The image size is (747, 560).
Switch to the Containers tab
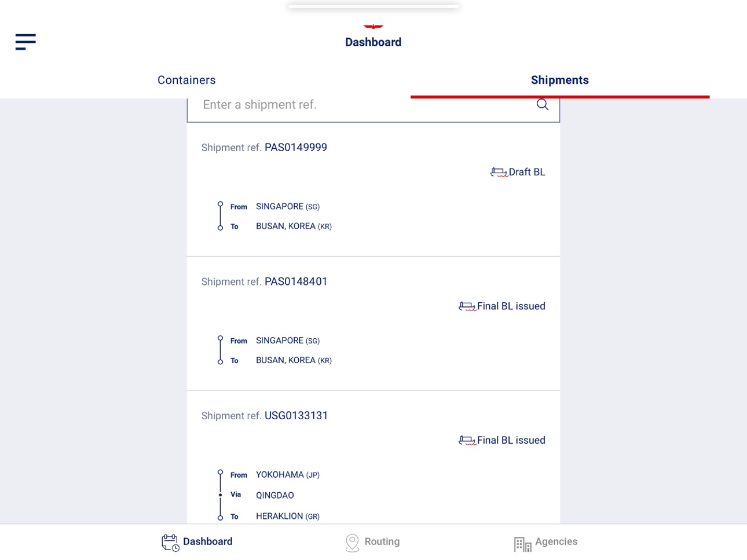click(x=186, y=80)
